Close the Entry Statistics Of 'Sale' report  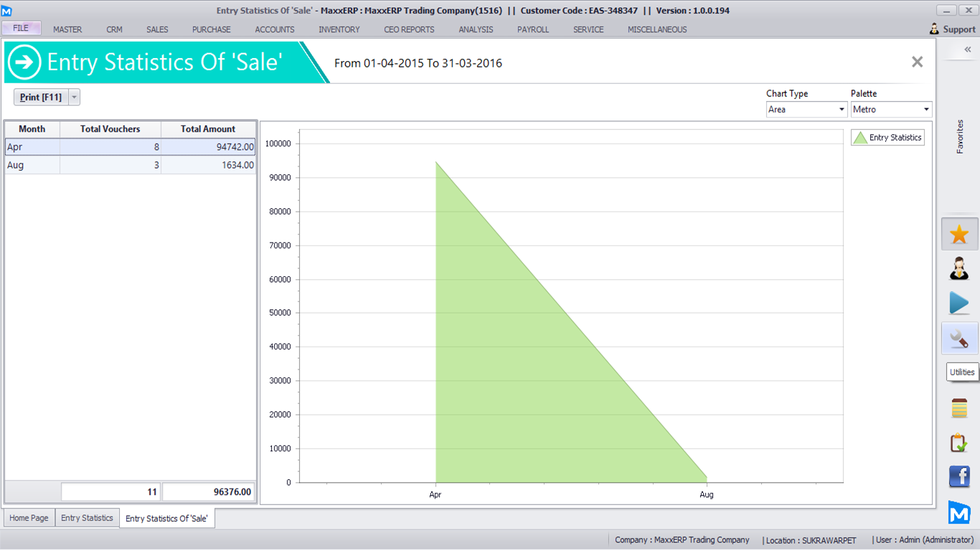[917, 62]
